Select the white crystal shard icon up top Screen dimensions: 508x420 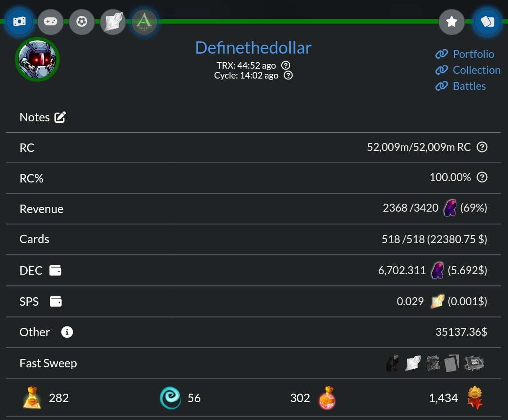click(x=112, y=22)
